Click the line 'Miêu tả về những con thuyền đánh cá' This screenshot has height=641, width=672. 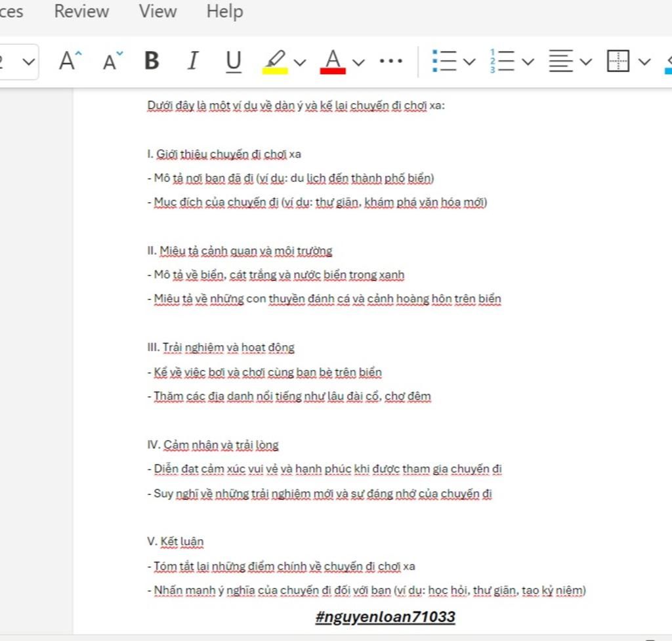[x=324, y=299]
